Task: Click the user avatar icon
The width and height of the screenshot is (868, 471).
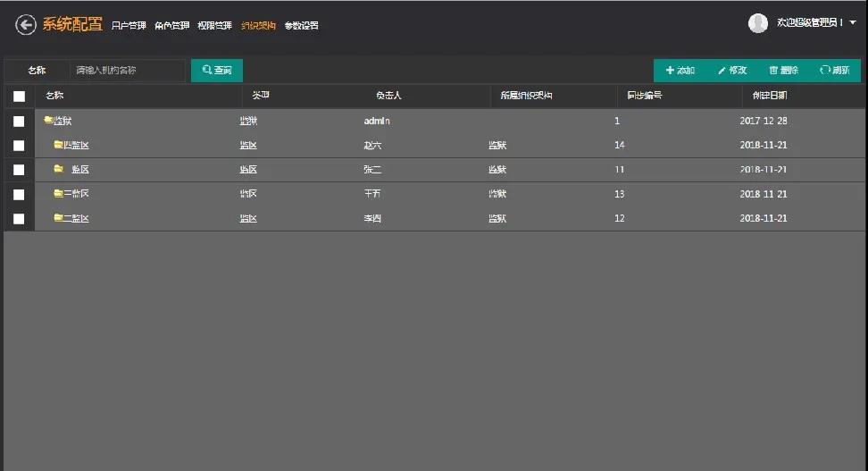Action: (x=758, y=23)
